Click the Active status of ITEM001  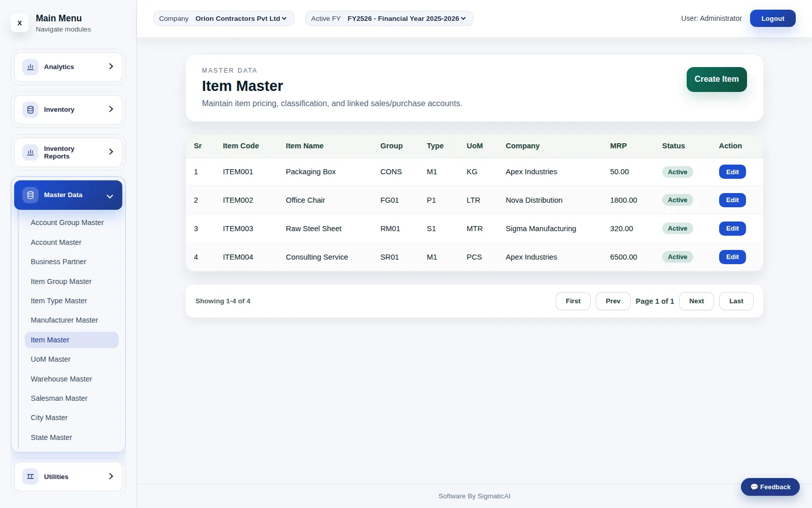678,172
